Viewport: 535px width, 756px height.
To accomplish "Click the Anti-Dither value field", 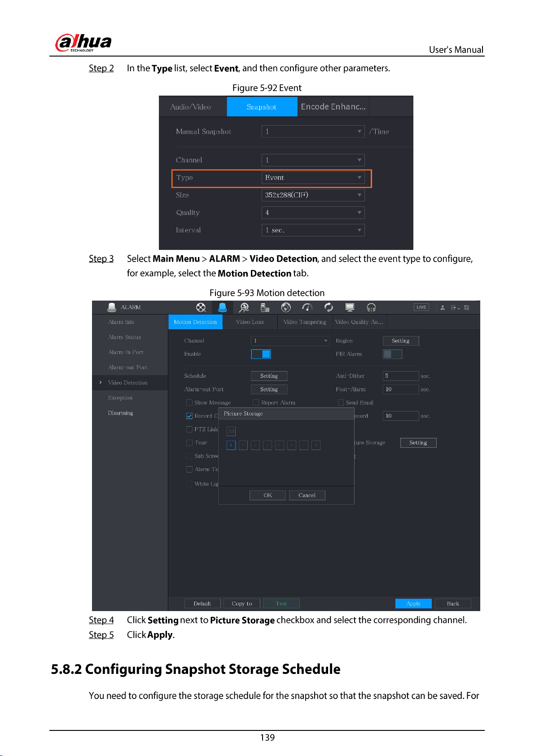I will click(x=401, y=376).
